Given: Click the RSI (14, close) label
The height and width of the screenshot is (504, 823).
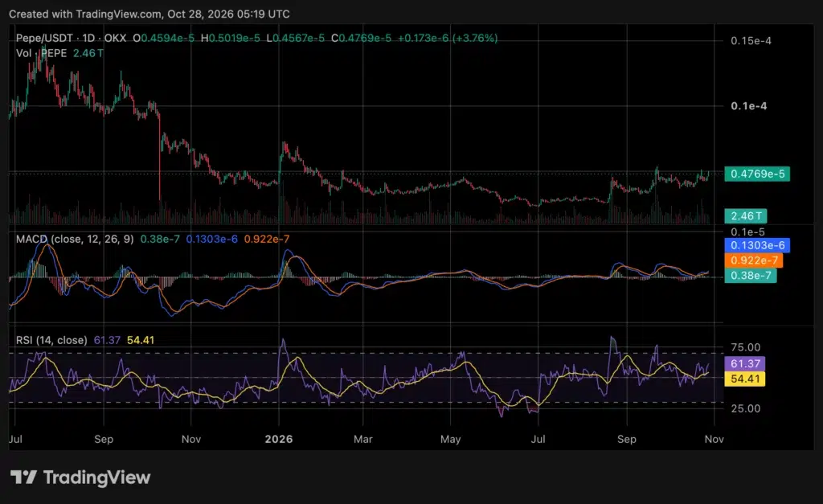Looking at the screenshot, I should [51, 340].
